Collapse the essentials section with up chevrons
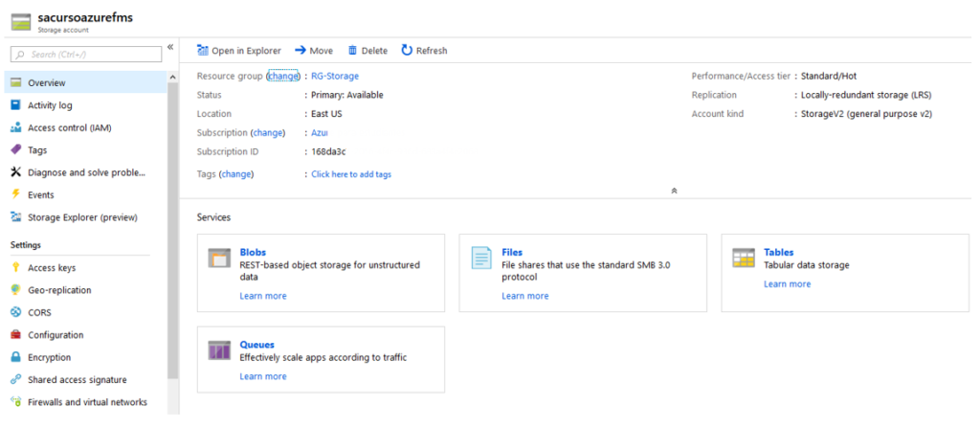This screenshot has width=980, height=429. pyautogui.click(x=674, y=191)
